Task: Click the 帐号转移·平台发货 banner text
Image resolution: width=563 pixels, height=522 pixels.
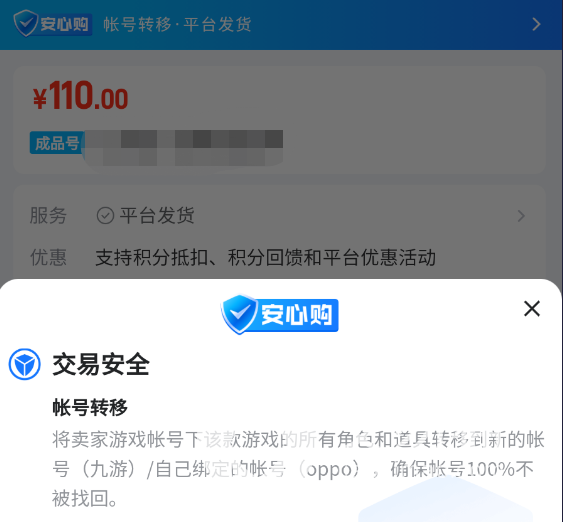Action: 177,25
